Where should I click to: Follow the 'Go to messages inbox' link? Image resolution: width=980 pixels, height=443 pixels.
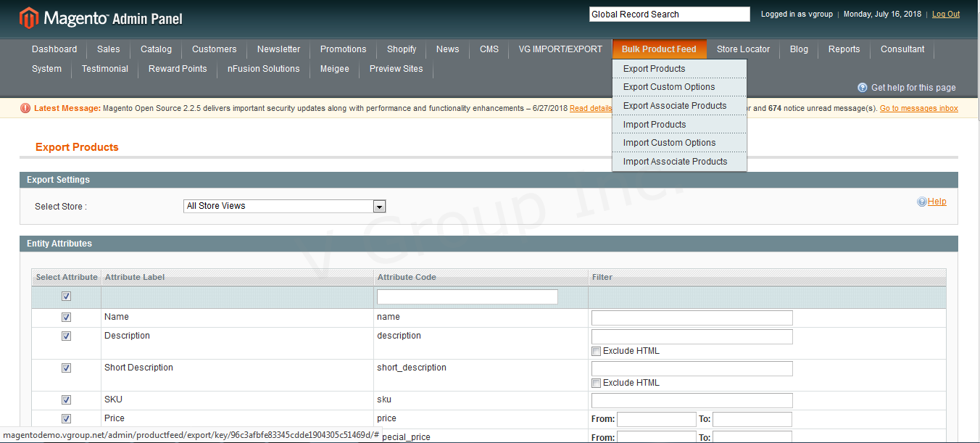point(918,109)
